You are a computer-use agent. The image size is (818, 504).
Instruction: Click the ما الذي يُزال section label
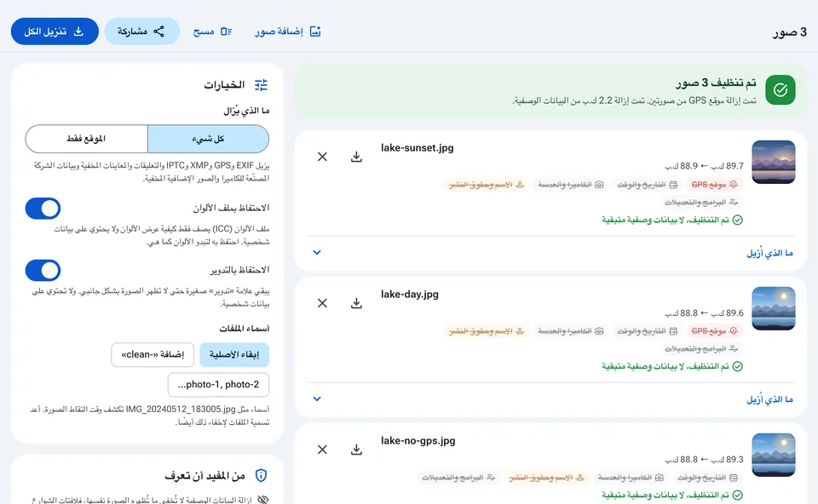point(246,111)
